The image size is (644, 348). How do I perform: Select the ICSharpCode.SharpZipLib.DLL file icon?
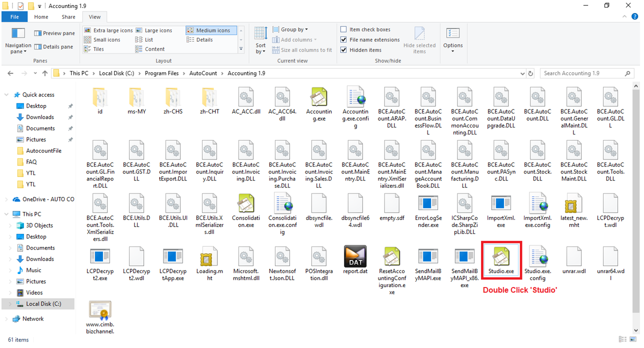tap(464, 202)
